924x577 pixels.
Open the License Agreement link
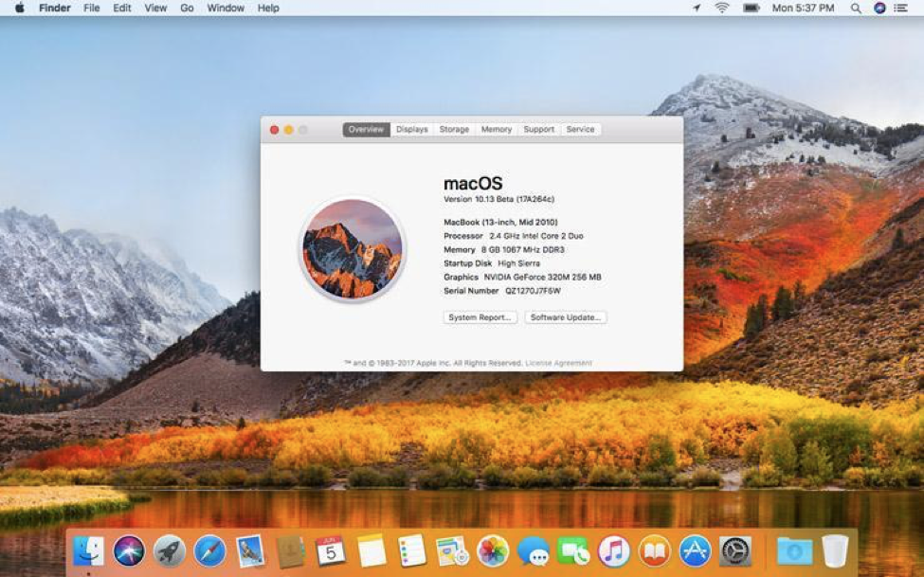[x=557, y=362]
